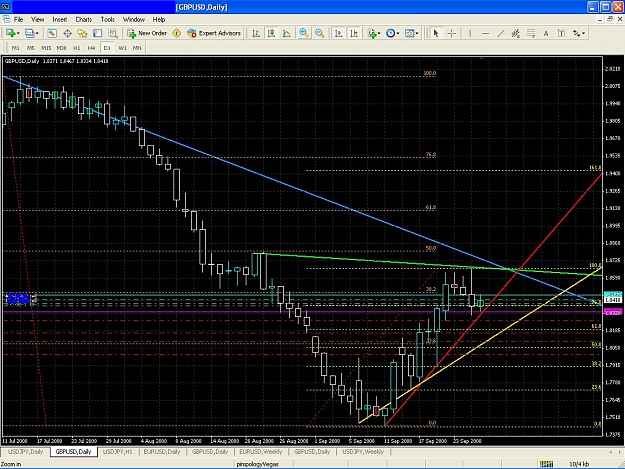Zoom out of the chart
This screenshot has width=625, height=469.
pos(319,33)
